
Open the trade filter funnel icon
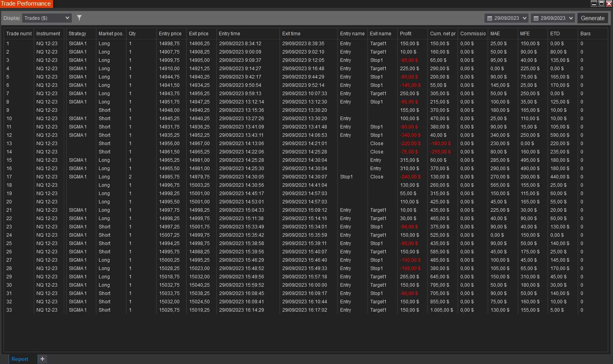coord(79,18)
